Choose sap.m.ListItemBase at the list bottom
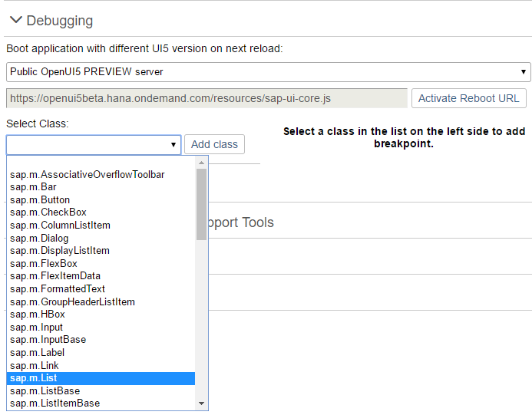 pos(101,403)
